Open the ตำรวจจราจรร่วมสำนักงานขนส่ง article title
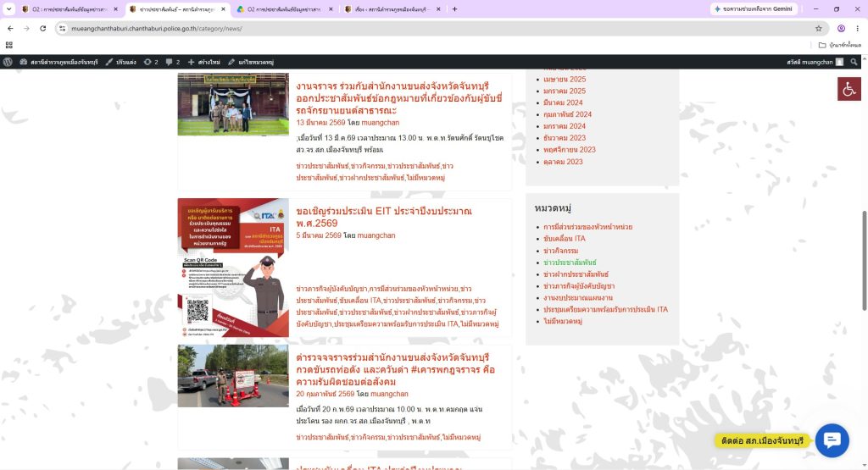868x470 pixels. (x=395, y=369)
